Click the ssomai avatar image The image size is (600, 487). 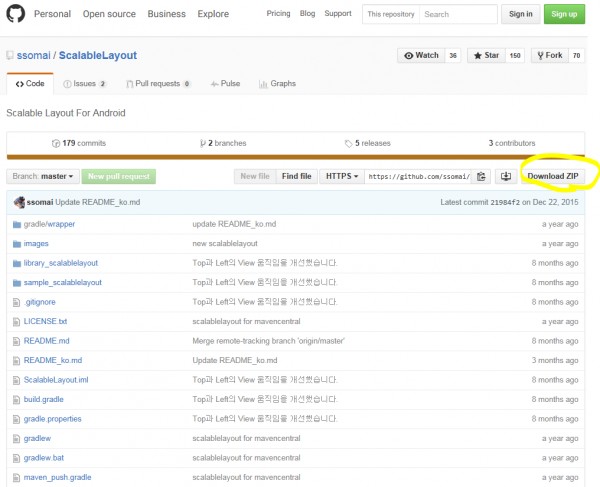19,202
